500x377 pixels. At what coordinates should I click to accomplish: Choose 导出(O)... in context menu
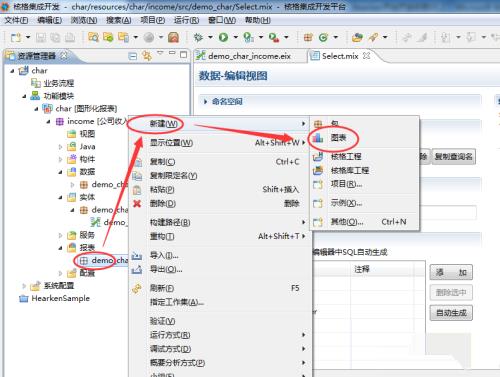coord(220,269)
